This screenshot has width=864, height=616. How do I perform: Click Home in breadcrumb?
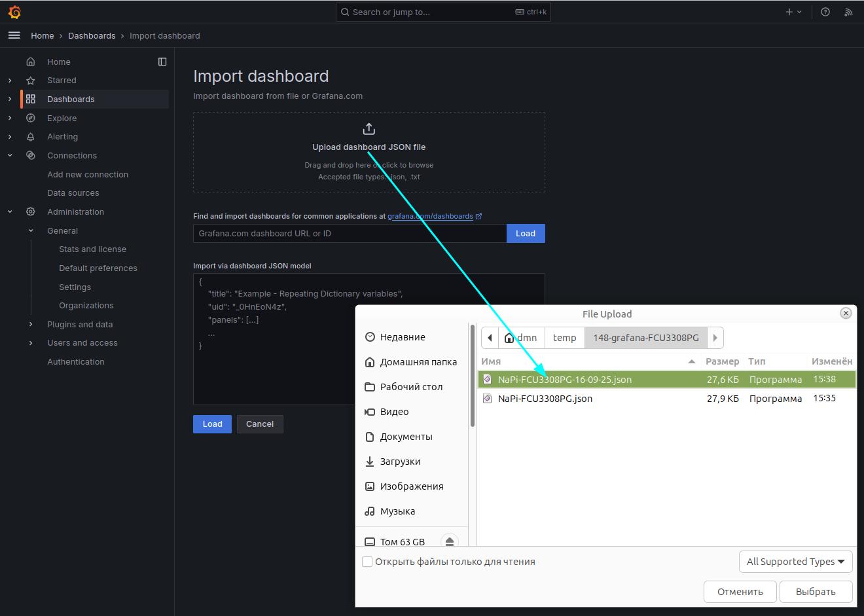click(x=43, y=36)
